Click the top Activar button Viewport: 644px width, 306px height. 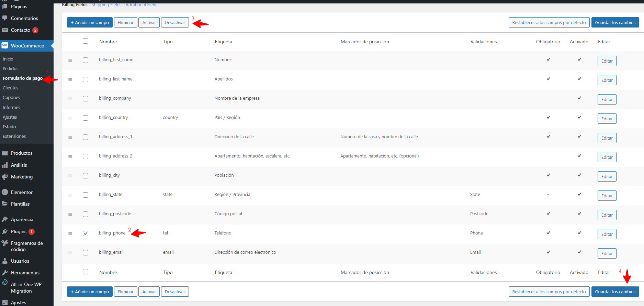pyautogui.click(x=149, y=22)
